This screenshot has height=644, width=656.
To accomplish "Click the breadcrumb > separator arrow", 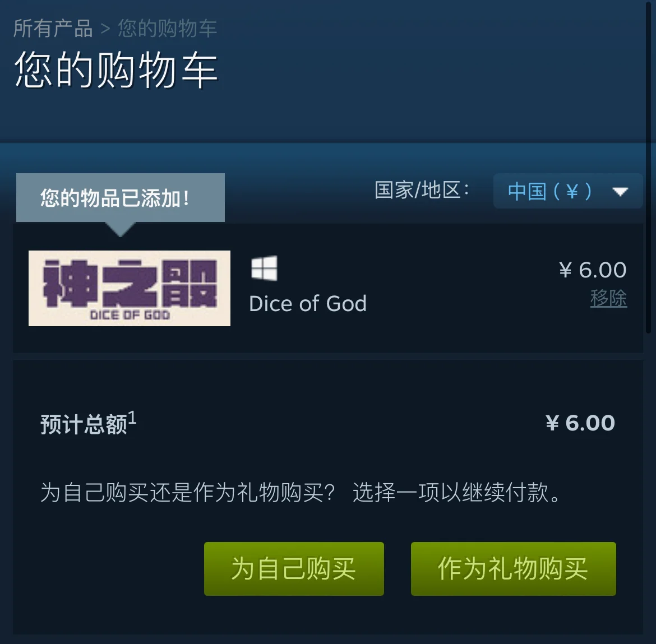I will click(x=105, y=29).
